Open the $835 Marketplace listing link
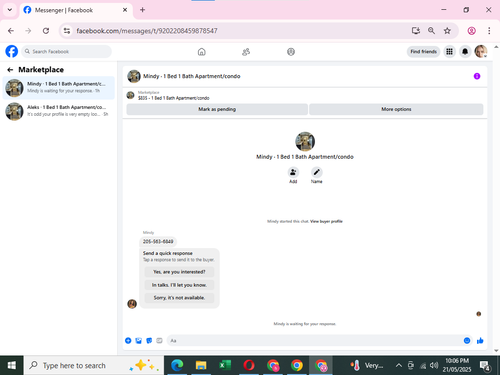 point(174,98)
